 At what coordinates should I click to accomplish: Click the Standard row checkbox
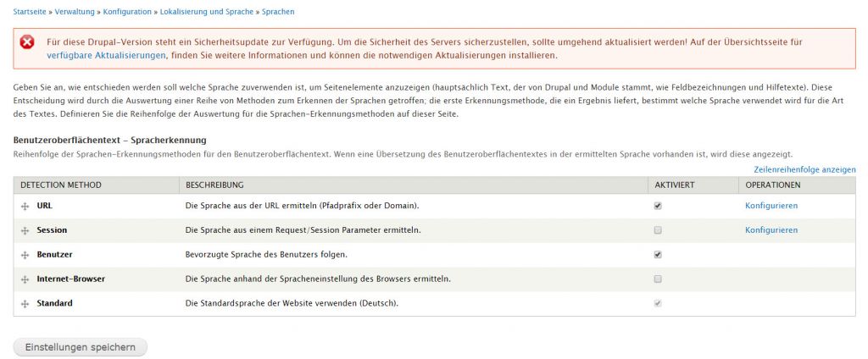tap(658, 303)
